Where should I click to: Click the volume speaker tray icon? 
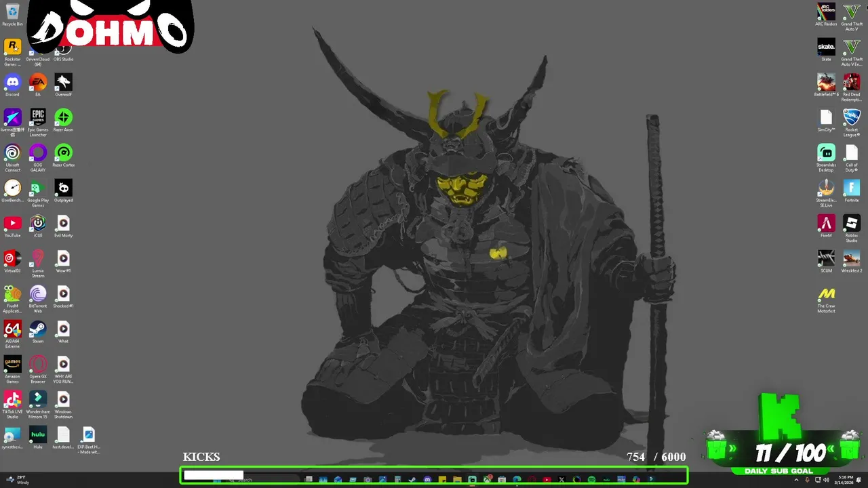[x=827, y=480]
